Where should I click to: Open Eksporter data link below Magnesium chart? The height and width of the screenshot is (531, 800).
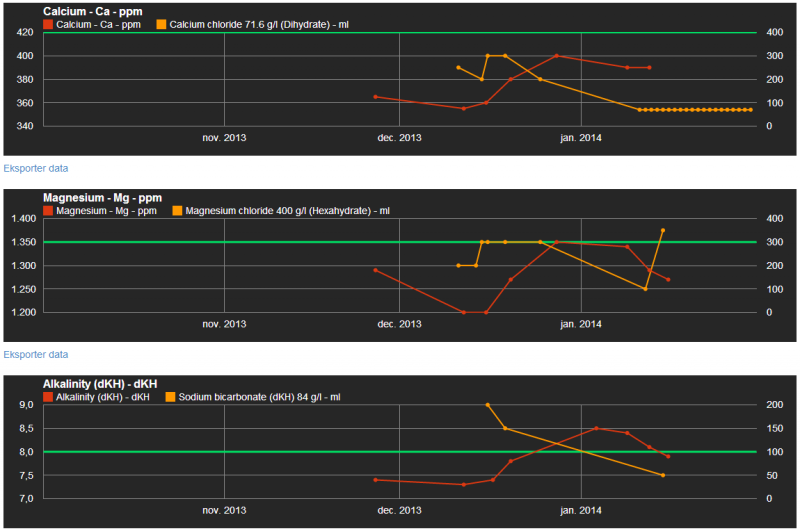coord(36,354)
